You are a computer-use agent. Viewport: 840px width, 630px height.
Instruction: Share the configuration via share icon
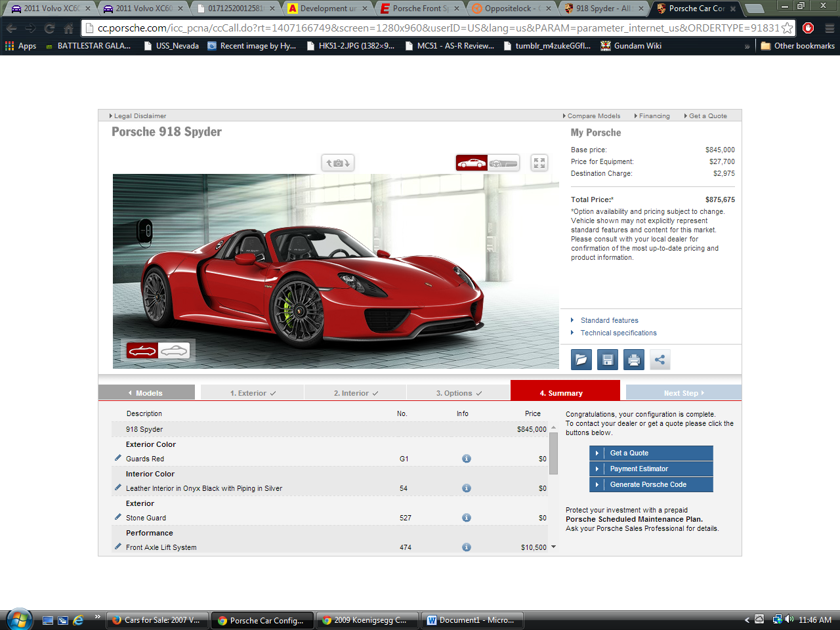click(x=660, y=360)
